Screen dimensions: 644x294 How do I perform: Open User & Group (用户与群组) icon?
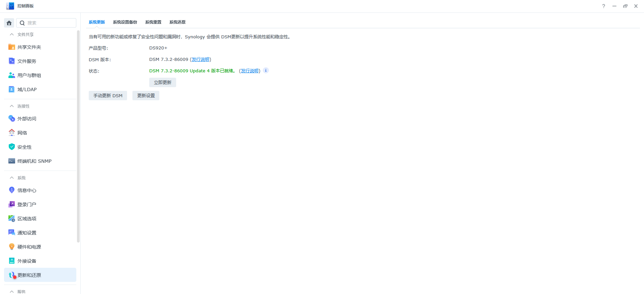pos(11,75)
